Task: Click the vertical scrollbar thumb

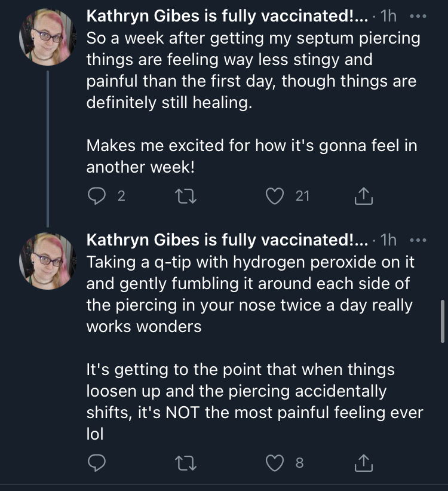Action: (443, 321)
